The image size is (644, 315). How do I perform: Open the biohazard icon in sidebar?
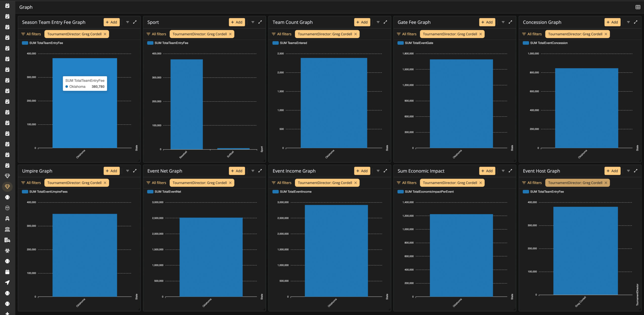coord(7,250)
